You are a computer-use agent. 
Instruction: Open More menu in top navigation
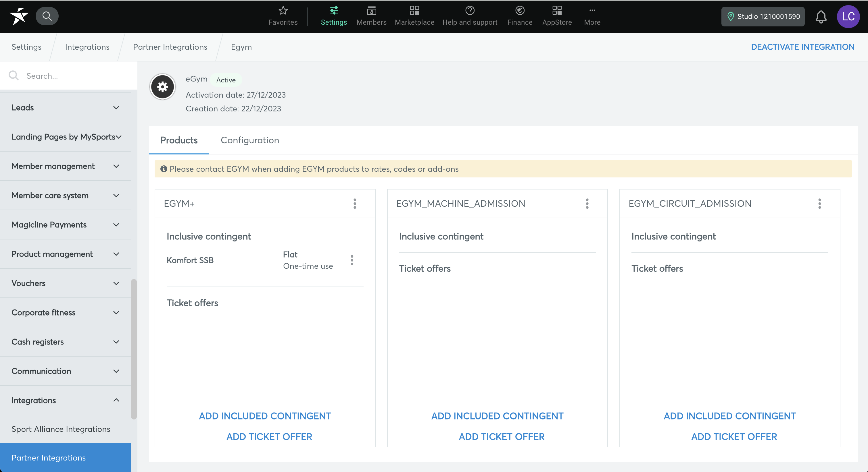pyautogui.click(x=592, y=16)
